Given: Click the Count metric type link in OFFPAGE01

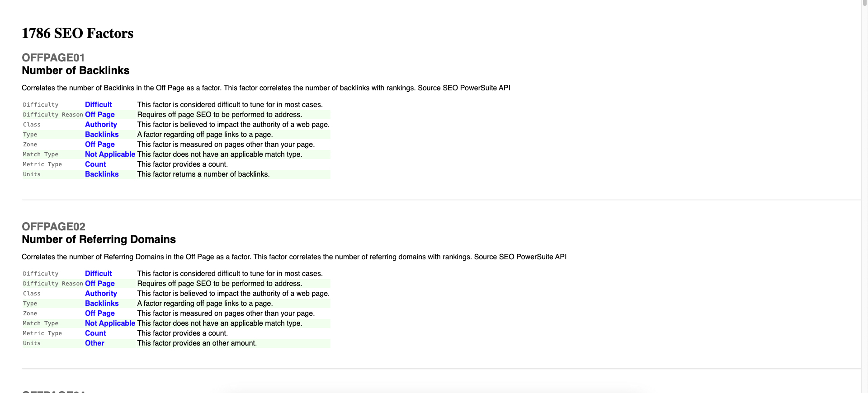Looking at the screenshot, I should click(x=95, y=164).
